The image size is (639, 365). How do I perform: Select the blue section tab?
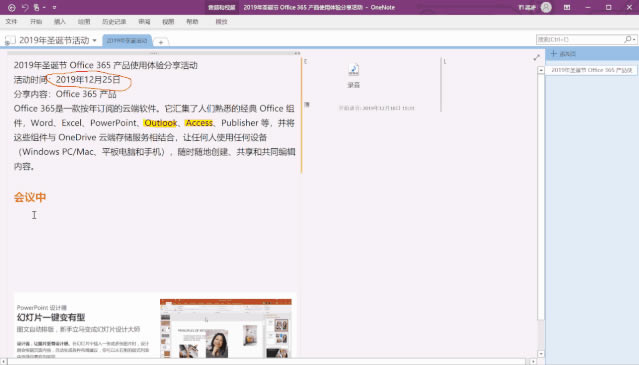coord(127,41)
